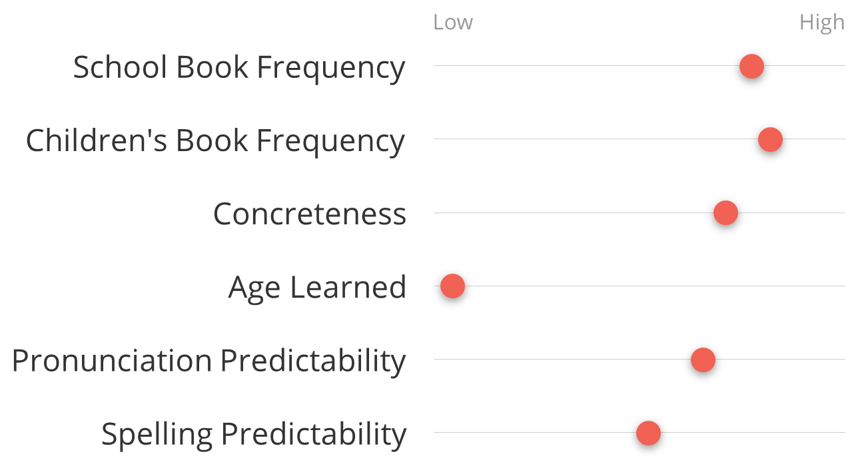Click the low end of Concreteness track

pyautogui.click(x=438, y=213)
